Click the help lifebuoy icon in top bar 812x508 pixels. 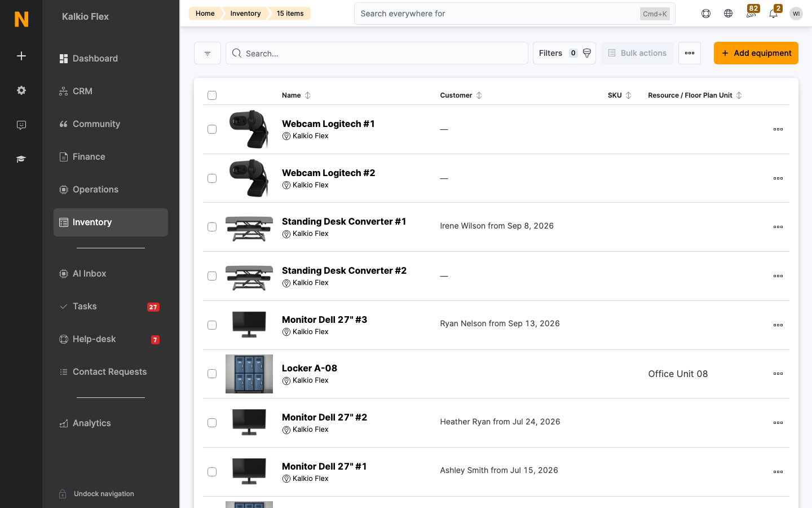click(x=706, y=14)
